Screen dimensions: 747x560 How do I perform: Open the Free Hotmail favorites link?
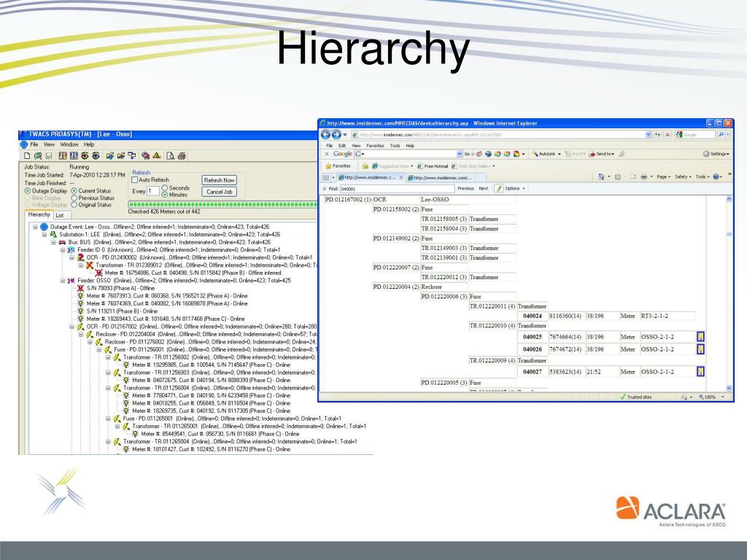click(x=433, y=166)
